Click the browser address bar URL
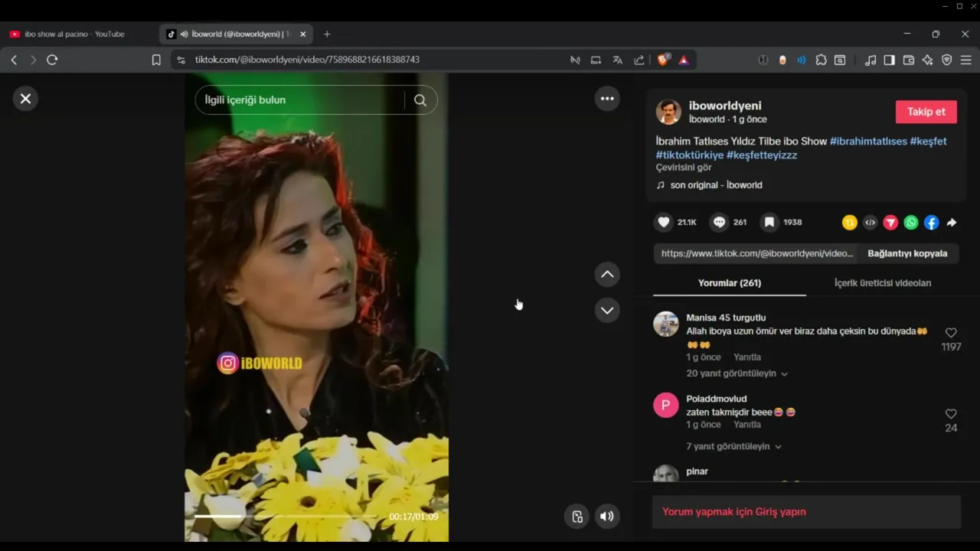The width and height of the screenshot is (980, 551). tap(307, 60)
